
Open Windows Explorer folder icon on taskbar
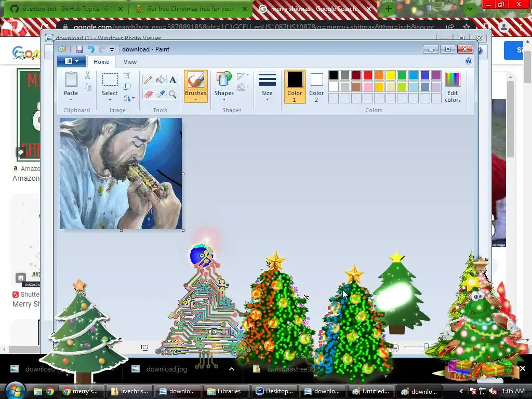(x=37, y=391)
